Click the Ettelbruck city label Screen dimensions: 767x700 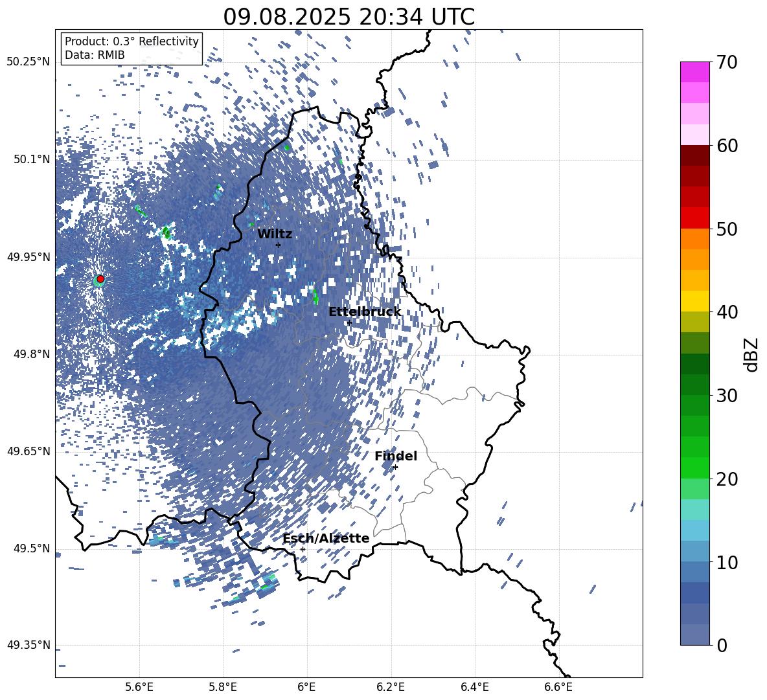click(365, 312)
